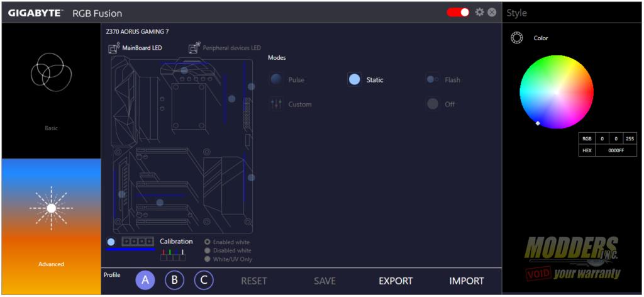Pick a color on the color wheel
644x297 pixels.
click(x=557, y=92)
